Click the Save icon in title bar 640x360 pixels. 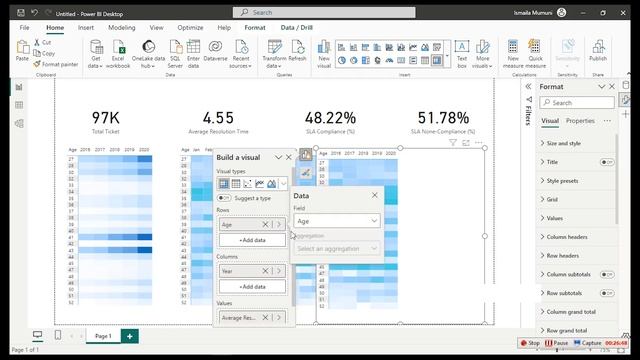21,13
